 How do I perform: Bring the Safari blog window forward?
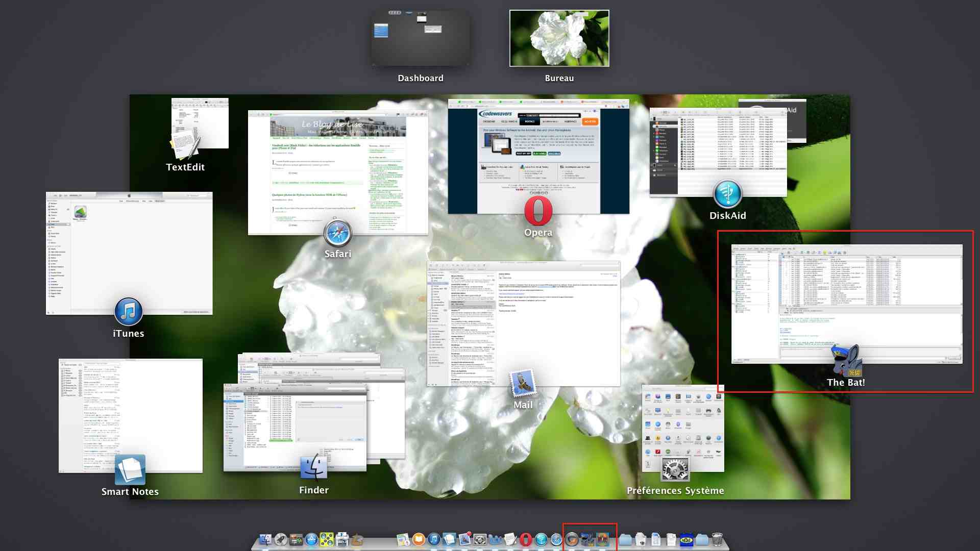[337, 172]
